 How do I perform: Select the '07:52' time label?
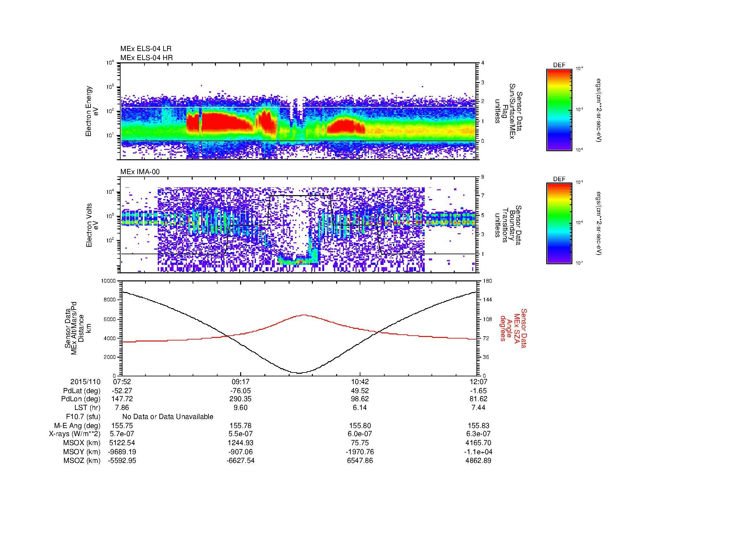click(122, 382)
